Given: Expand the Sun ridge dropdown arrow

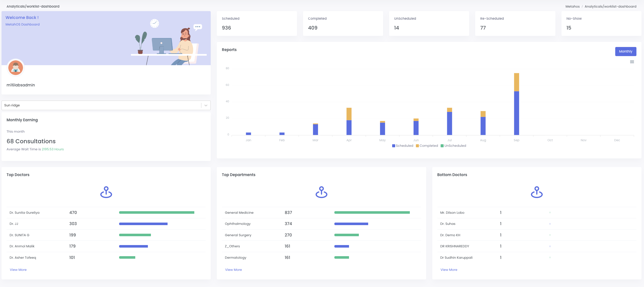Looking at the screenshot, I should coord(206,105).
